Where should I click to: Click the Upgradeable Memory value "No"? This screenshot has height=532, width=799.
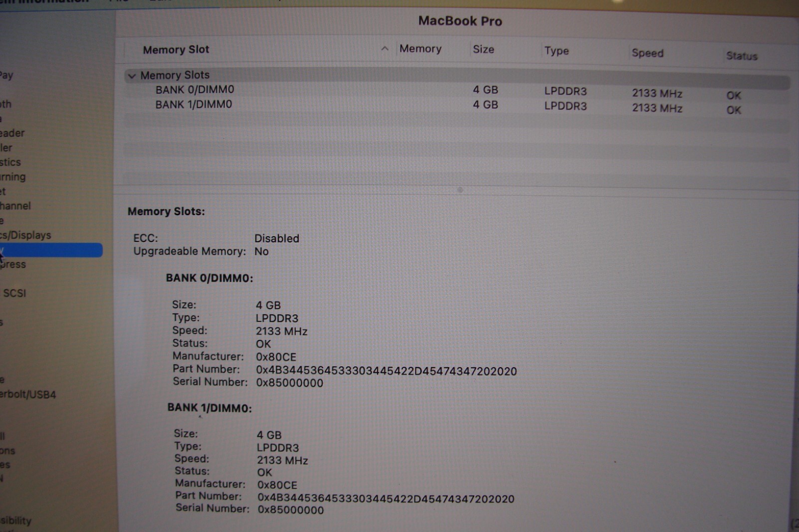coord(261,251)
